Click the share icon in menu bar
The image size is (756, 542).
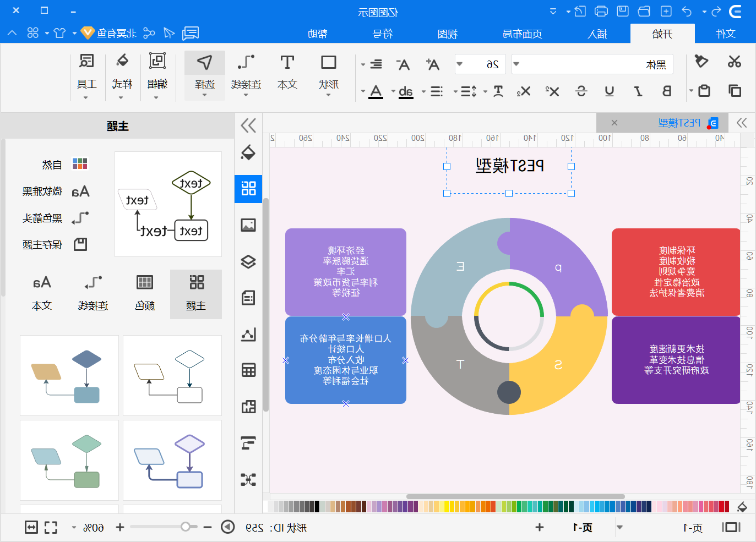click(x=149, y=33)
